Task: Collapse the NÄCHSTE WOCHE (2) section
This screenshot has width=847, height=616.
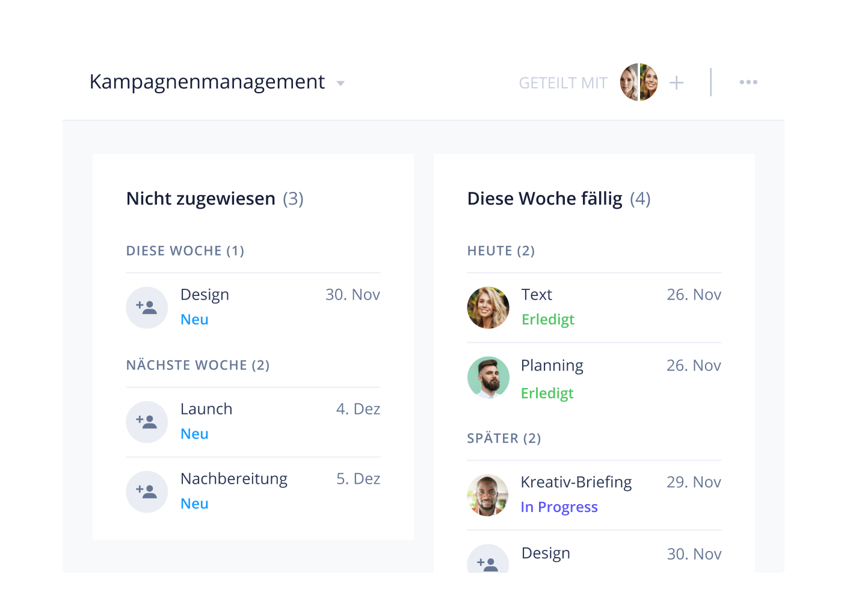Action: [197, 365]
